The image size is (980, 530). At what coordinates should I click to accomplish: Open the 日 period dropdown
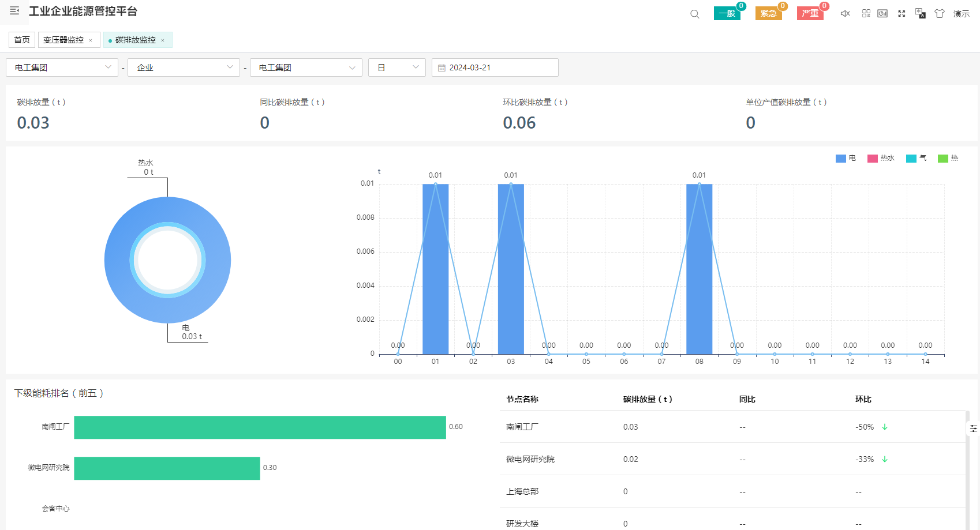(x=397, y=67)
